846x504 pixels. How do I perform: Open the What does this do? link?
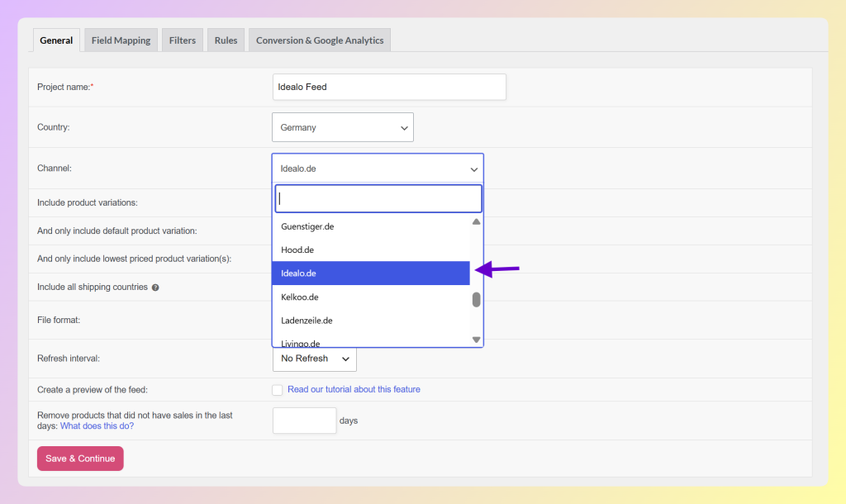coord(97,426)
